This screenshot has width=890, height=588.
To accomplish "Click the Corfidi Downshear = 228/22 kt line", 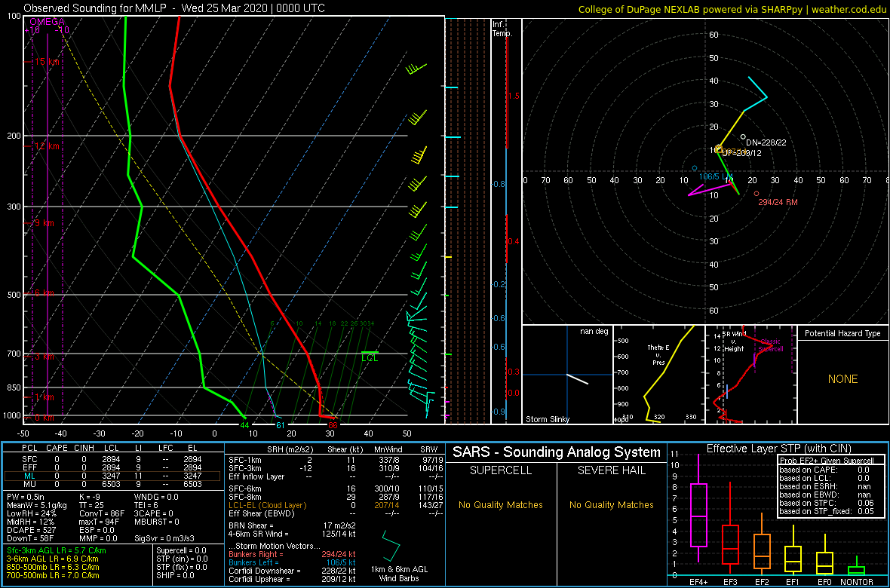I will click(292, 571).
